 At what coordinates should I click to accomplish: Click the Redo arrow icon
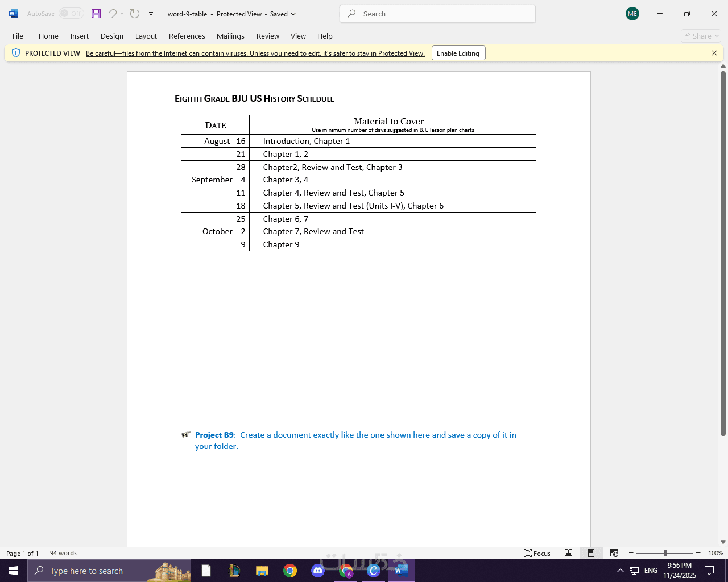(x=135, y=14)
